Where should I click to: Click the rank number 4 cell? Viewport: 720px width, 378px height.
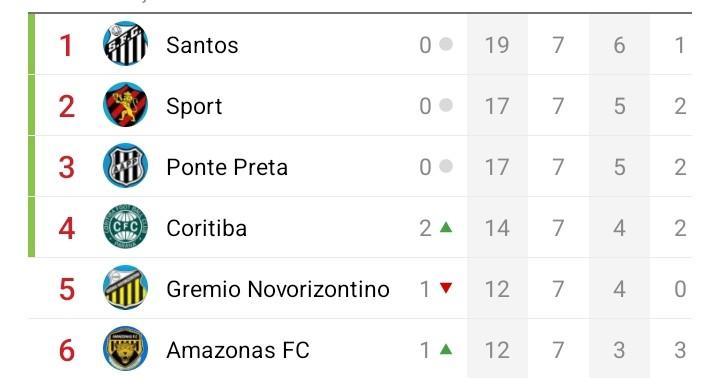coord(67,228)
